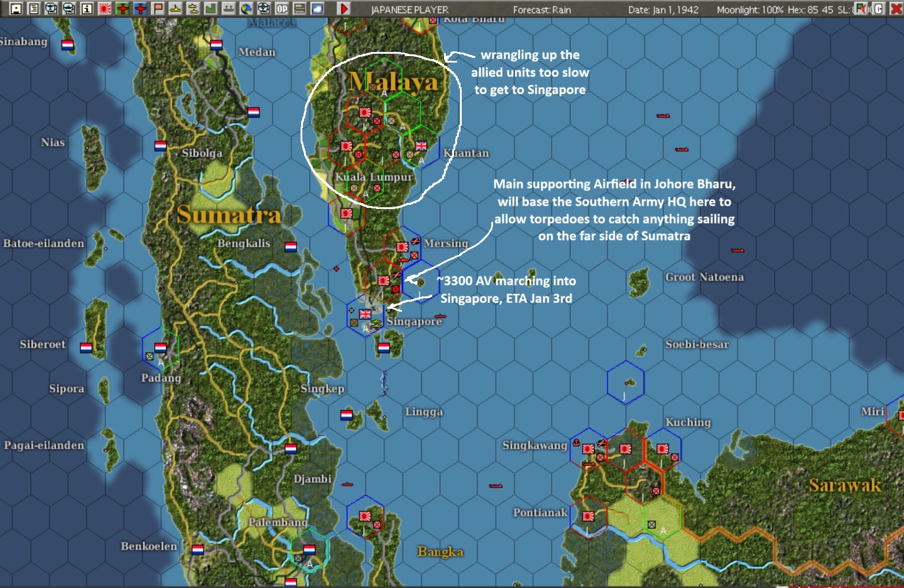Select red plane on green background icon
904x588 pixels.
[122, 8]
